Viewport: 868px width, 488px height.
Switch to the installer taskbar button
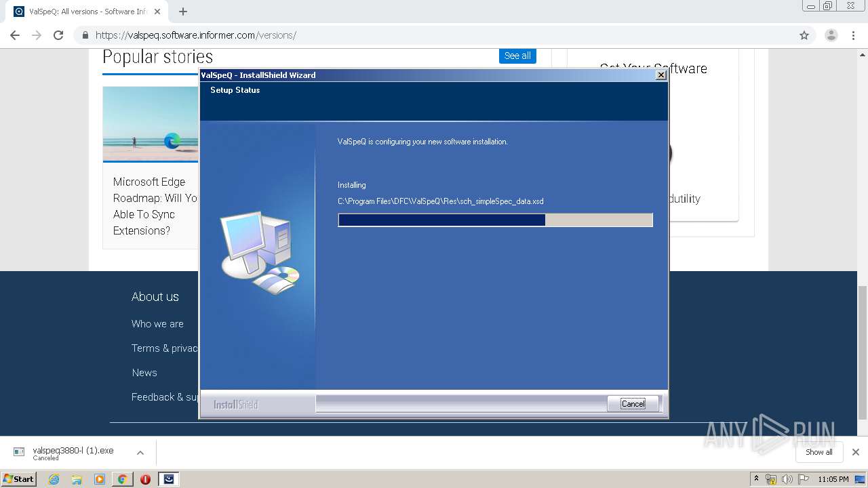pos(169,479)
